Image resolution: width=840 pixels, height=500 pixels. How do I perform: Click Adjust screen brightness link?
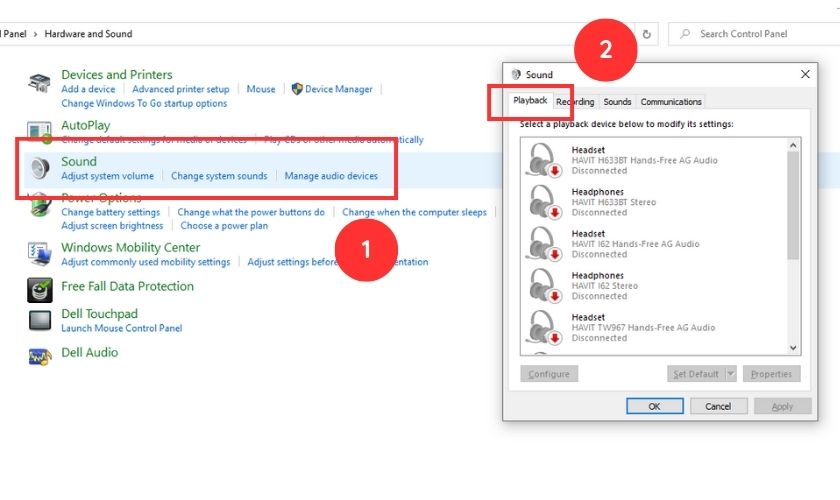[112, 226]
